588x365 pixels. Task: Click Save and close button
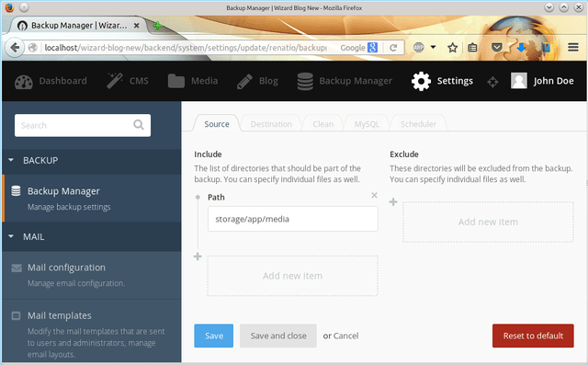click(278, 336)
